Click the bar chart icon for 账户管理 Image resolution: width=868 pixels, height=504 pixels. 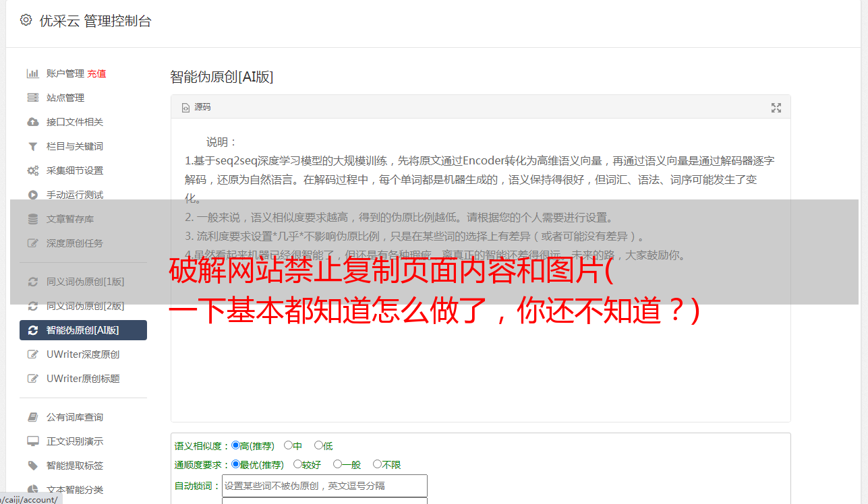pyautogui.click(x=32, y=73)
